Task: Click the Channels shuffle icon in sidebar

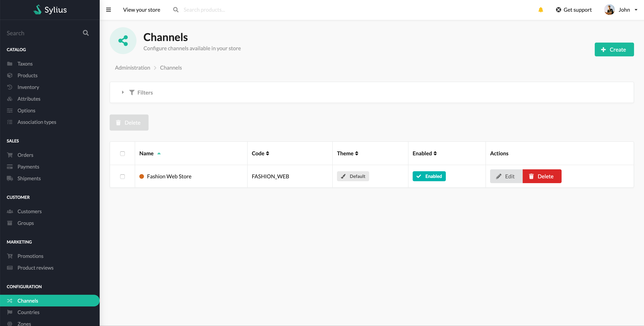Action: pyautogui.click(x=10, y=301)
